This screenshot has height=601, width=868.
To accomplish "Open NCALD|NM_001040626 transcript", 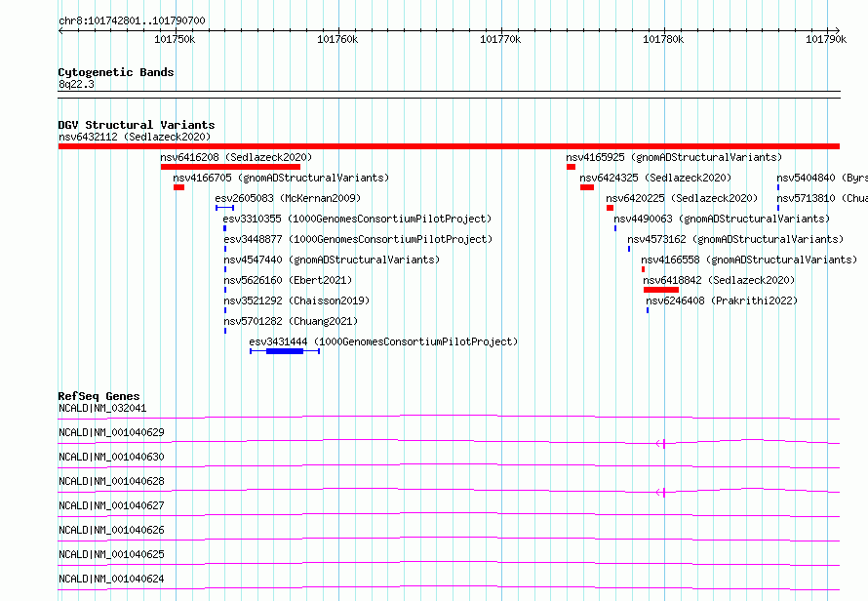I will 111,530.
